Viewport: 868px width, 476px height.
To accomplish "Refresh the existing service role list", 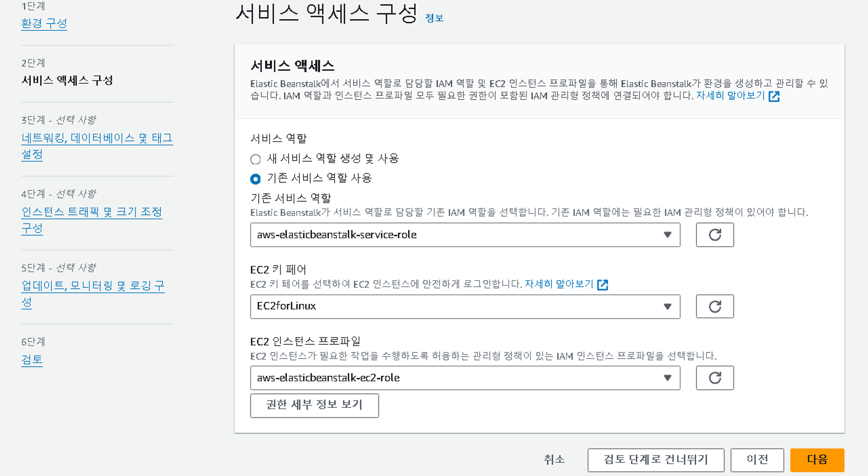I will click(x=714, y=235).
